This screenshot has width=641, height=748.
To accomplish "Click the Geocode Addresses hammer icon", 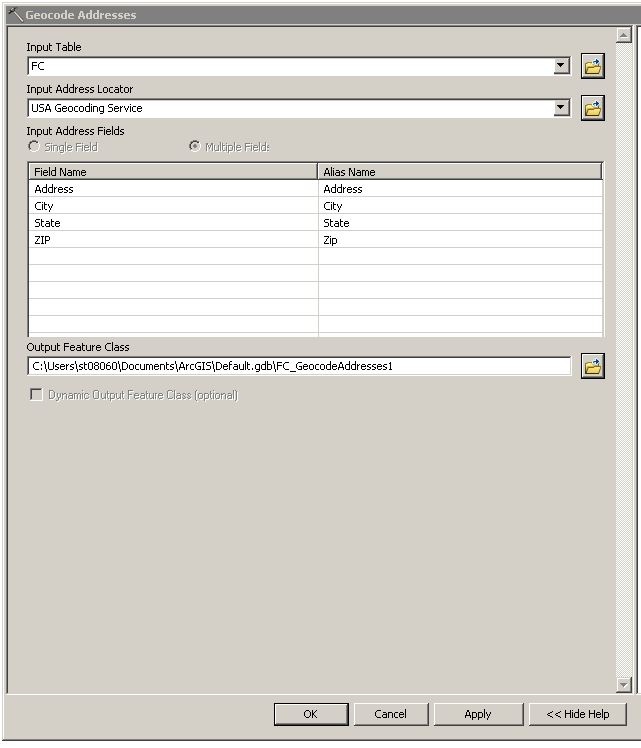I will point(15,15).
